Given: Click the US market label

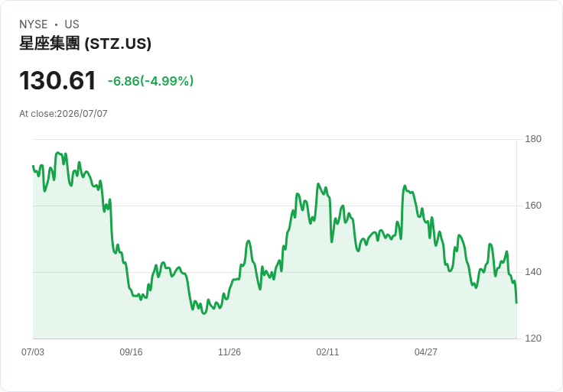Looking at the screenshot, I should (72, 24).
